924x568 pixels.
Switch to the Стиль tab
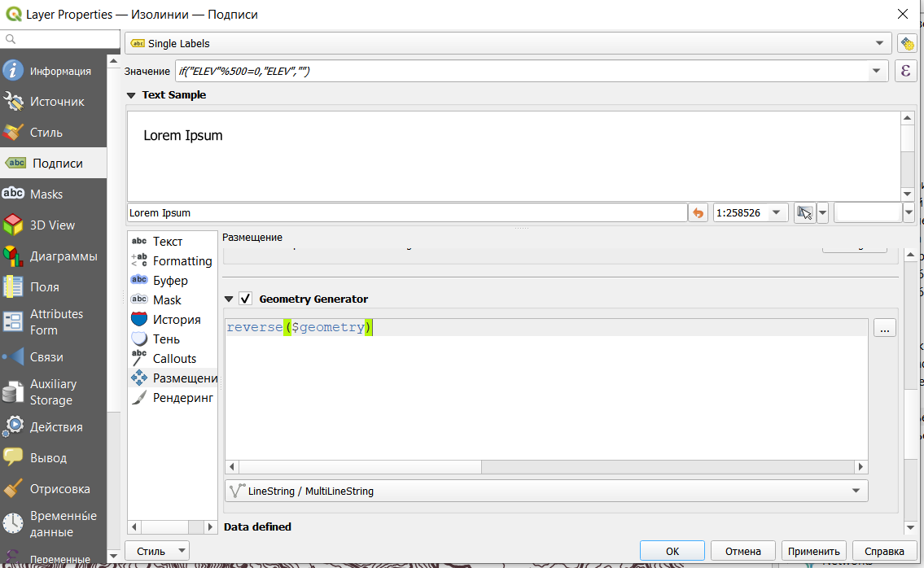46,133
